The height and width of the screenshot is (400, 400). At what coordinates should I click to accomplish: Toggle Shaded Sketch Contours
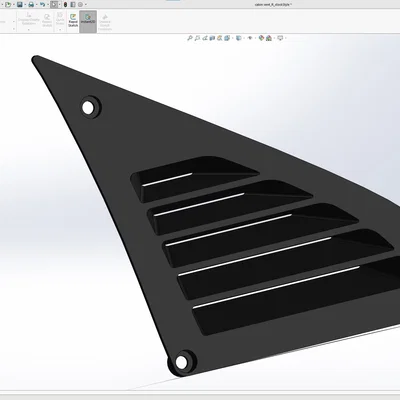click(x=105, y=22)
